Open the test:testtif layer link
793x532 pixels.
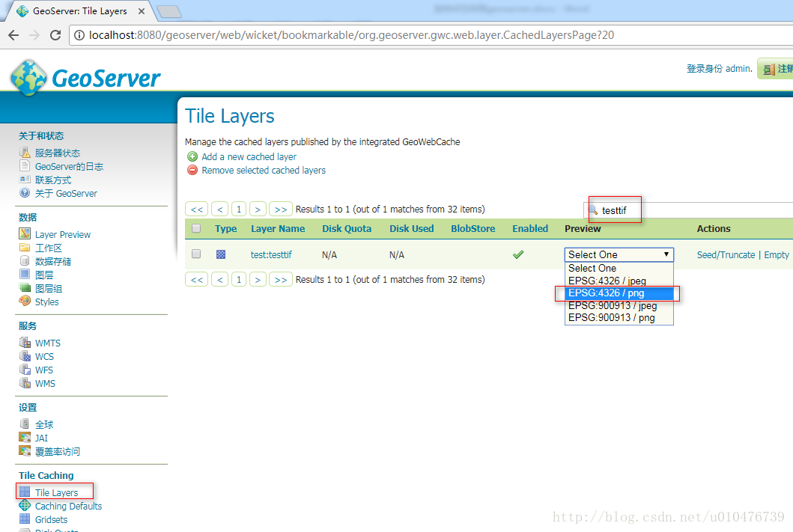(x=271, y=254)
